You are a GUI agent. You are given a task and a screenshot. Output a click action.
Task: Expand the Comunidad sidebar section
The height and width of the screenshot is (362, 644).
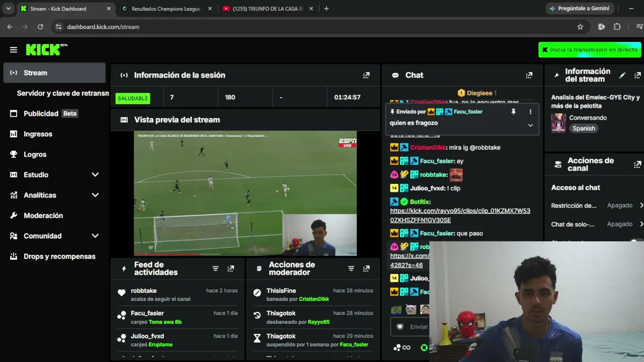tap(95, 236)
